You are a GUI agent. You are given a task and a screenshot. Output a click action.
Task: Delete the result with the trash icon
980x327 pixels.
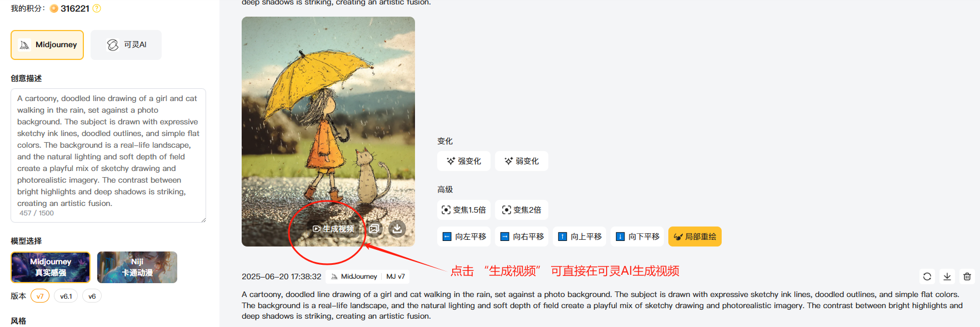(967, 276)
